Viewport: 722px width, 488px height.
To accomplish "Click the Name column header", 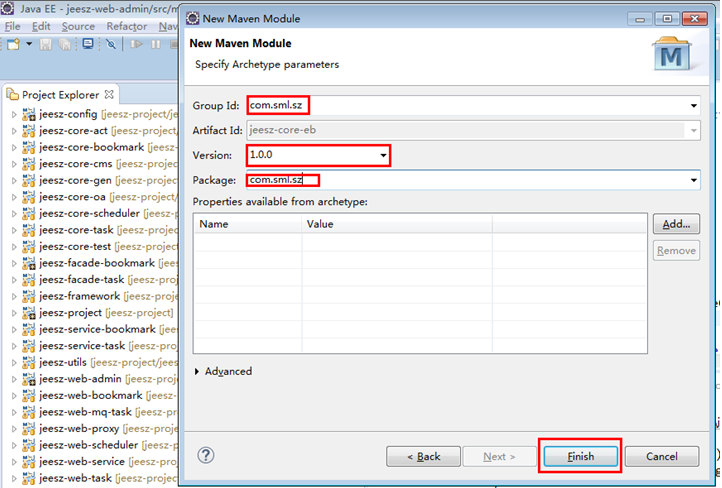I will (248, 224).
